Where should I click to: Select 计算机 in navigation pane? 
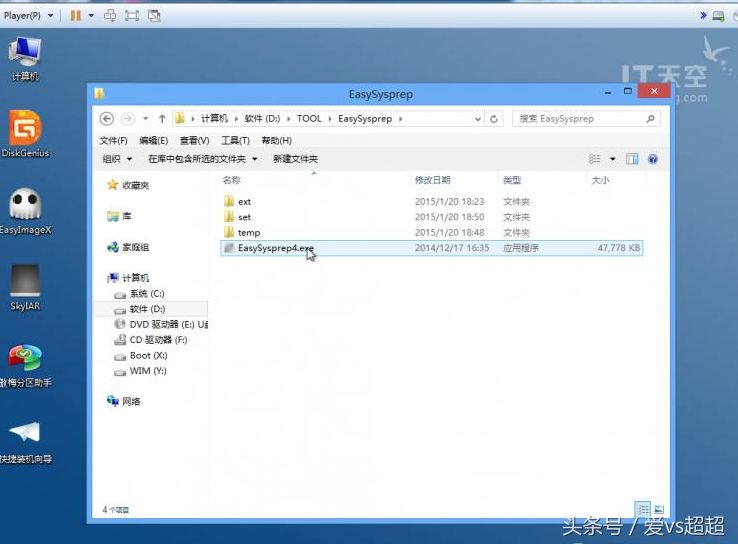(x=128, y=278)
